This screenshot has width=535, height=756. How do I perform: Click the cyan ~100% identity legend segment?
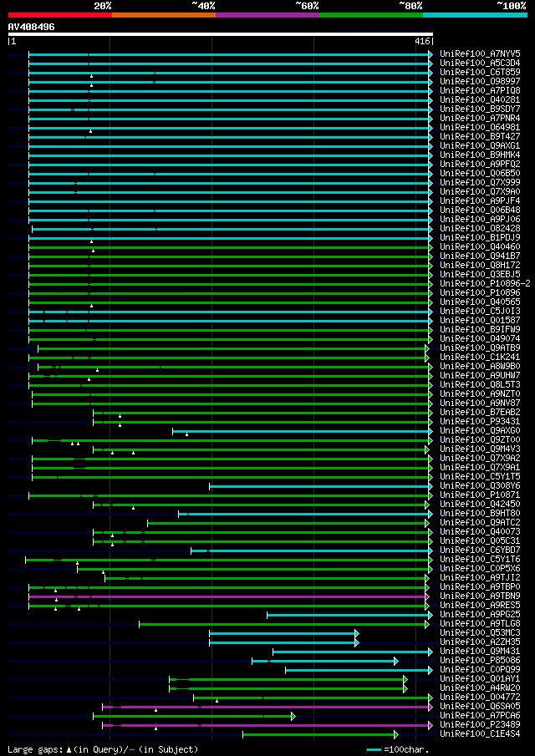475,15
